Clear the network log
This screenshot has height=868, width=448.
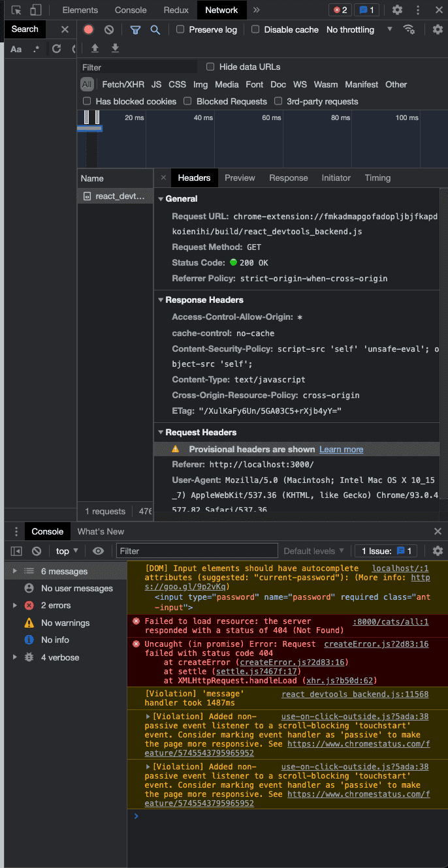pos(109,29)
